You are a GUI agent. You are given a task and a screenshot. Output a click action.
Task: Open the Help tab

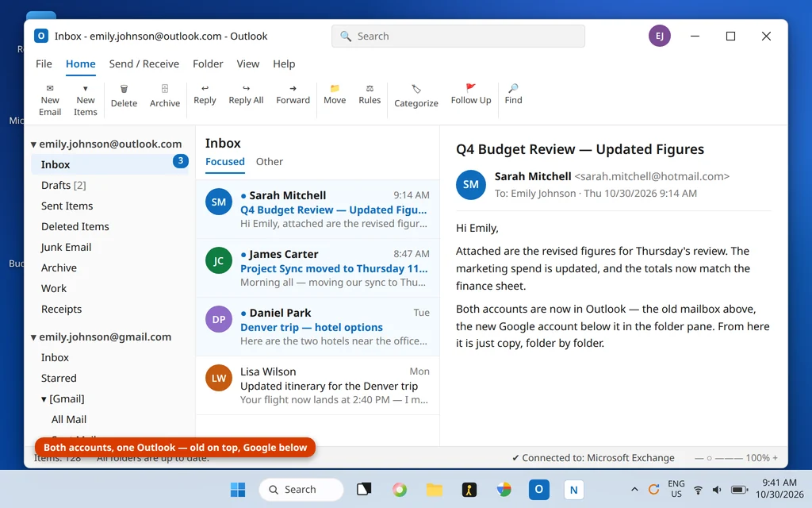point(284,63)
